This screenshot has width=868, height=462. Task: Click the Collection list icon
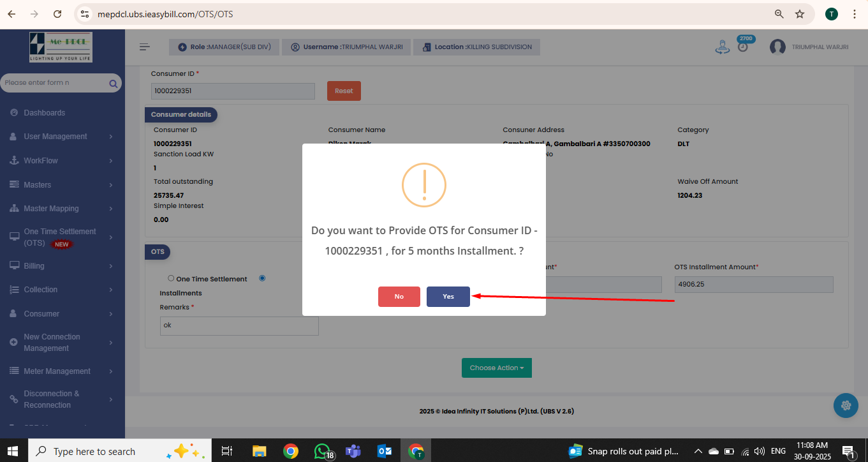pos(14,290)
